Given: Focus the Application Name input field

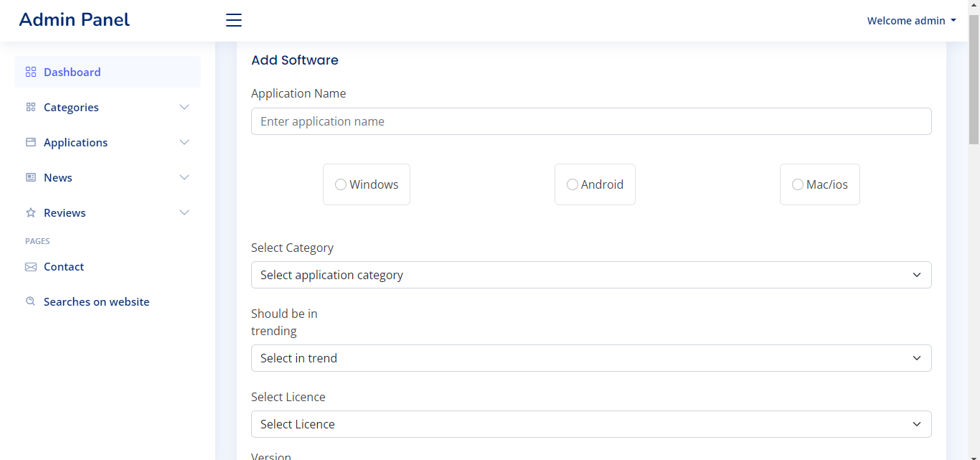Looking at the screenshot, I should point(591,121).
